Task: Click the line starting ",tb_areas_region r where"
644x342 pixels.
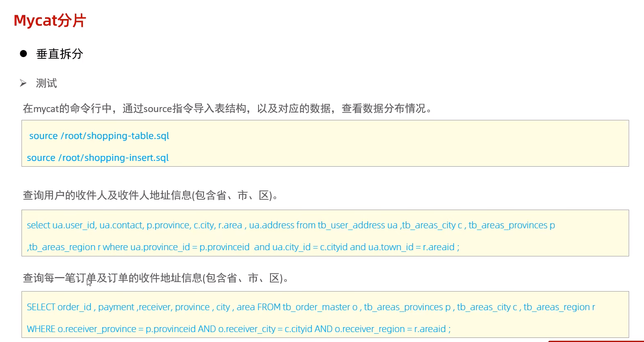Action: coord(243,247)
